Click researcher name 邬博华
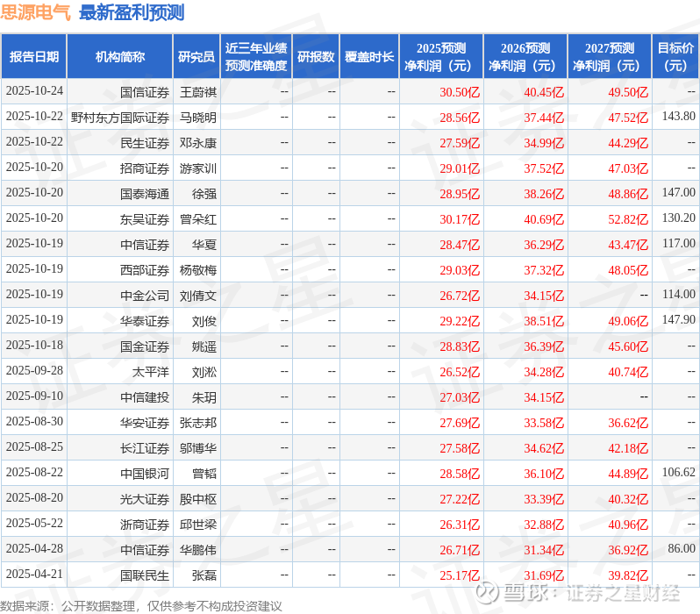This screenshot has width=700, height=614. [198, 449]
